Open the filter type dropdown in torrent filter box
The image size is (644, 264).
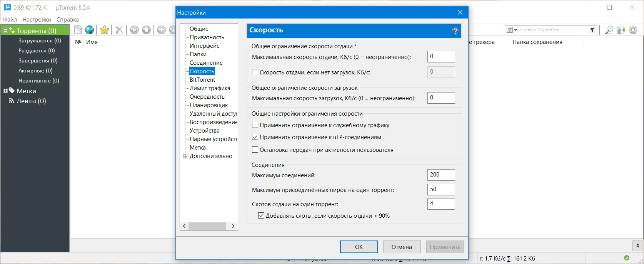512,30
